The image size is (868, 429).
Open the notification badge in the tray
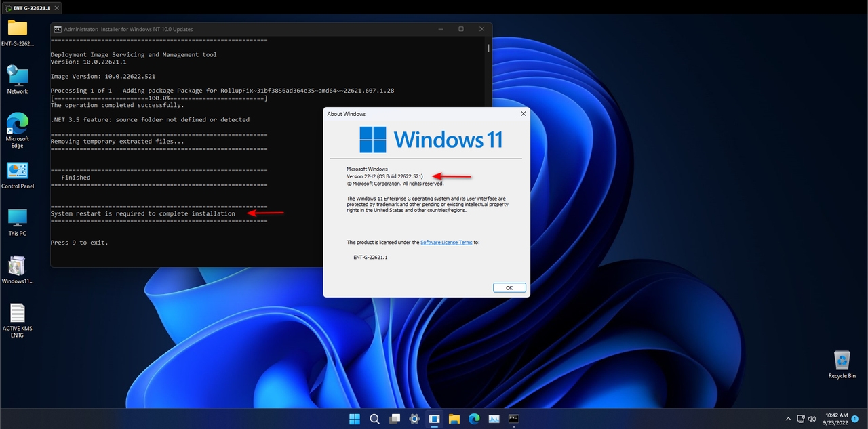click(x=856, y=419)
